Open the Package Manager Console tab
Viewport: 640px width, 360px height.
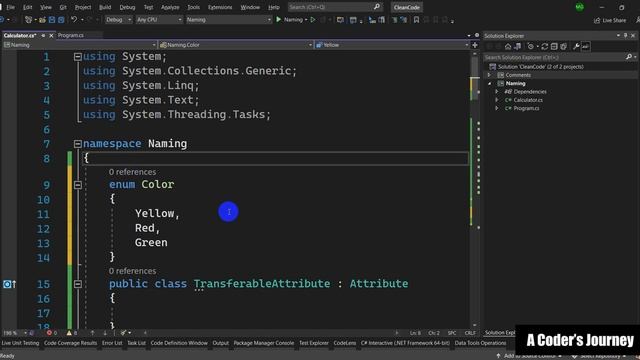[x=264, y=343]
